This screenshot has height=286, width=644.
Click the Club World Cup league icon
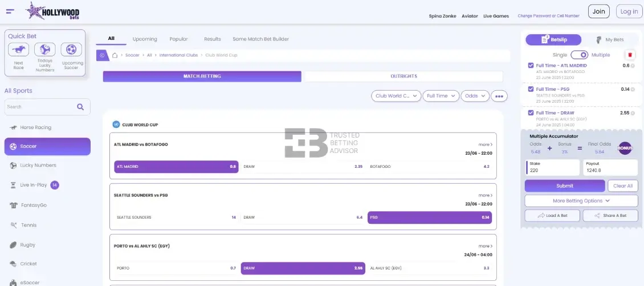[116, 124]
